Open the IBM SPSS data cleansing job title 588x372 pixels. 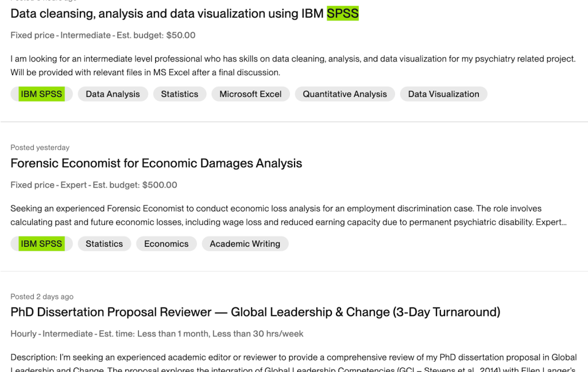[184, 13]
